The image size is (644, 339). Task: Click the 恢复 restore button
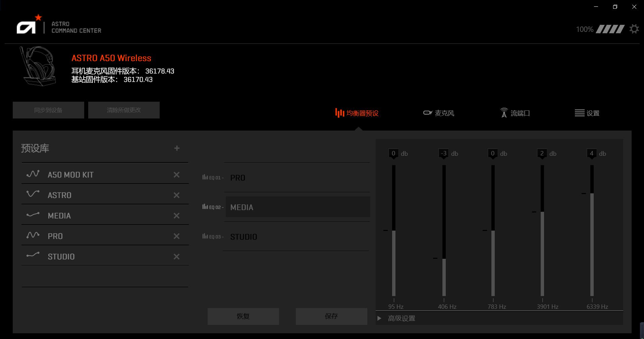[243, 316]
